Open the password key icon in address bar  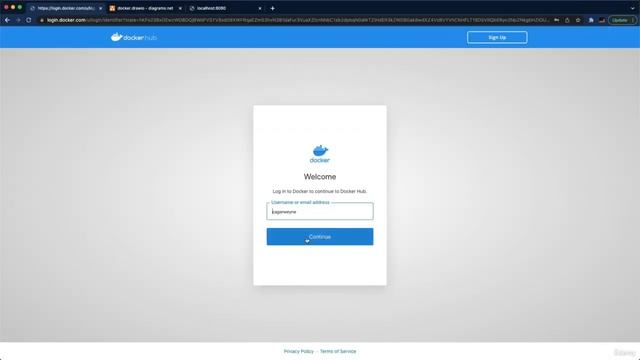pyautogui.click(x=556, y=20)
